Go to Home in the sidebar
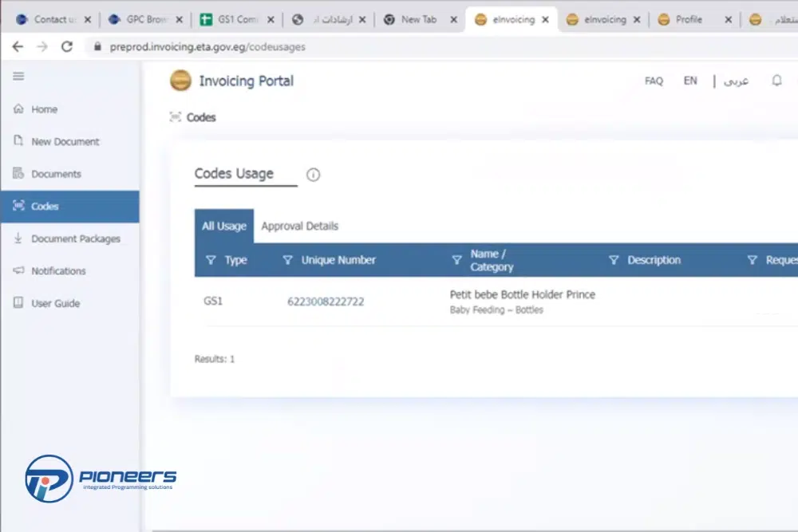Viewport: 798px width, 532px height. [x=44, y=109]
